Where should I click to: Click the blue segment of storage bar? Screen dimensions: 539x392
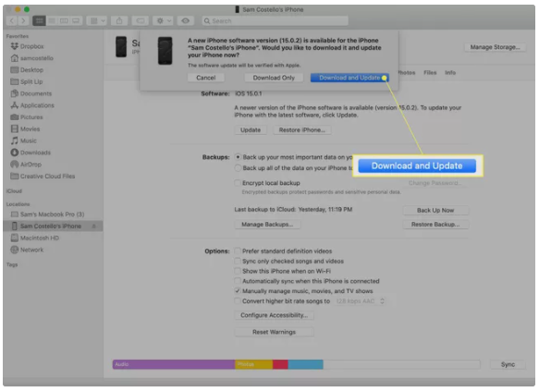[305, 364]
